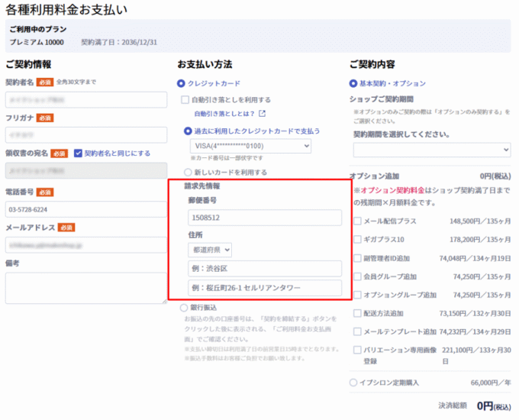
Task: Expand the 都道府県 prefecture dropdown
Action: coord(211,249)
